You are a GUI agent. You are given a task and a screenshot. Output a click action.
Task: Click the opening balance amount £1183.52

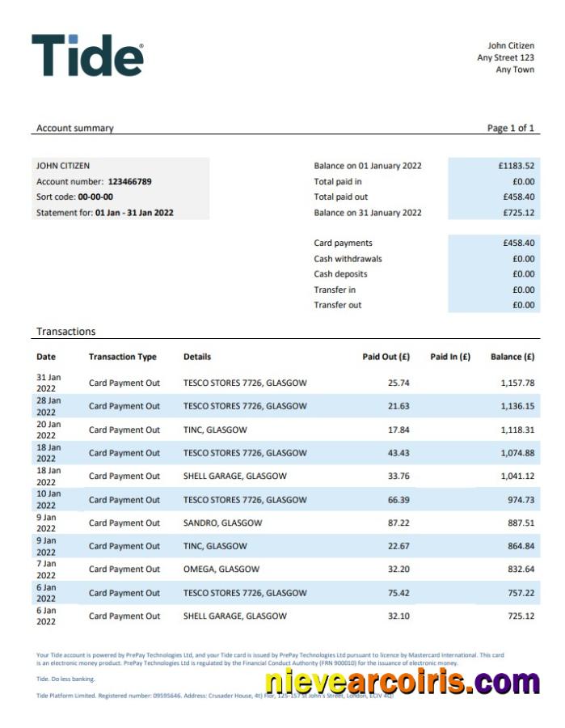517,166
